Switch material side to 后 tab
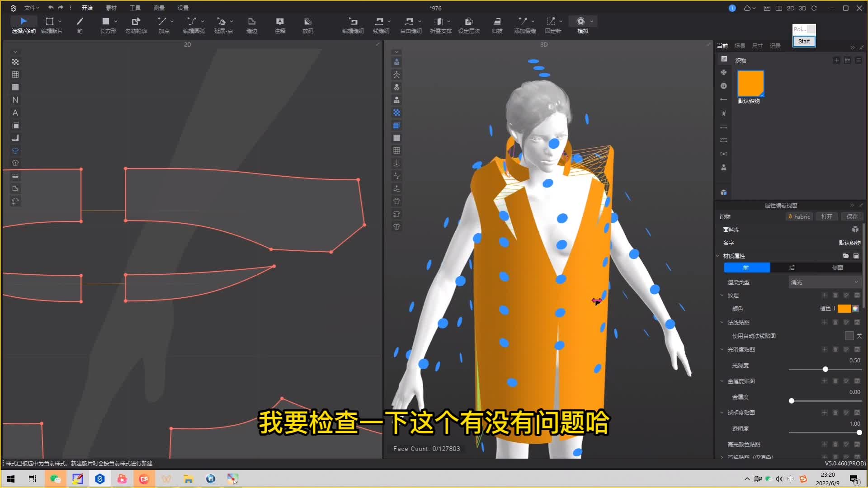This screenshot has width=868, height=488. pos(792,267)
